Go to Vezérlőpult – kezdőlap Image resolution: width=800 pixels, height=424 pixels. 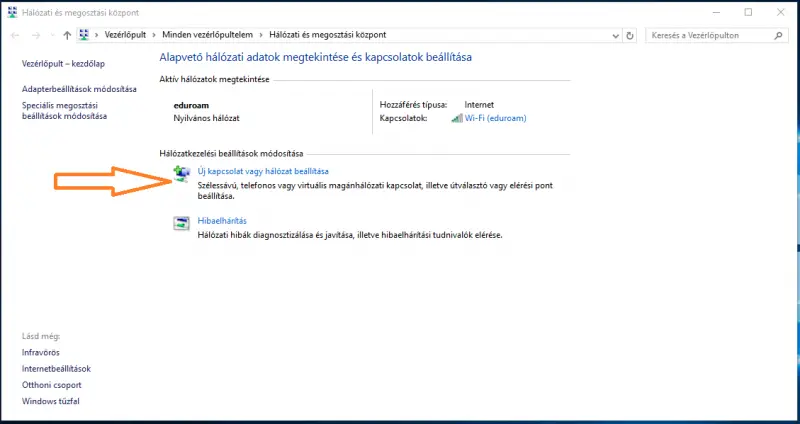pos(63,63)
